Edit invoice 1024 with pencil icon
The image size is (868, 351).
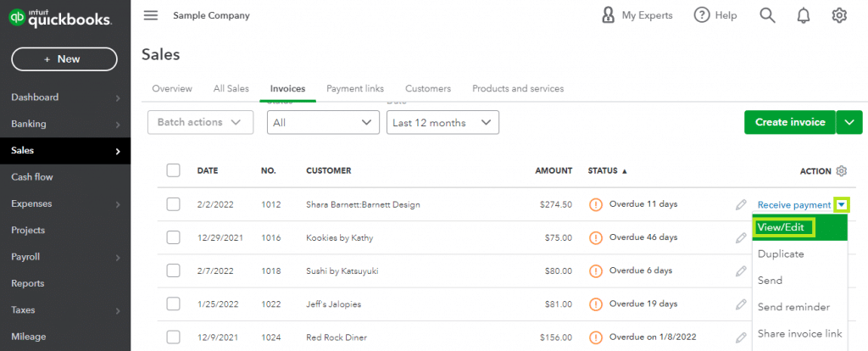point(741,337)
